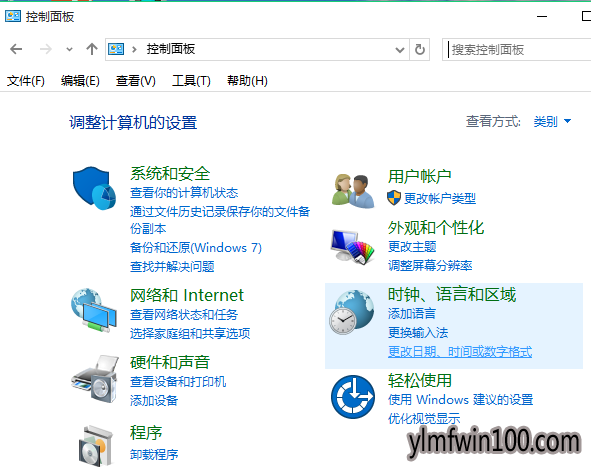Expand the address bar history dropdown

click(x=400, y=49)
